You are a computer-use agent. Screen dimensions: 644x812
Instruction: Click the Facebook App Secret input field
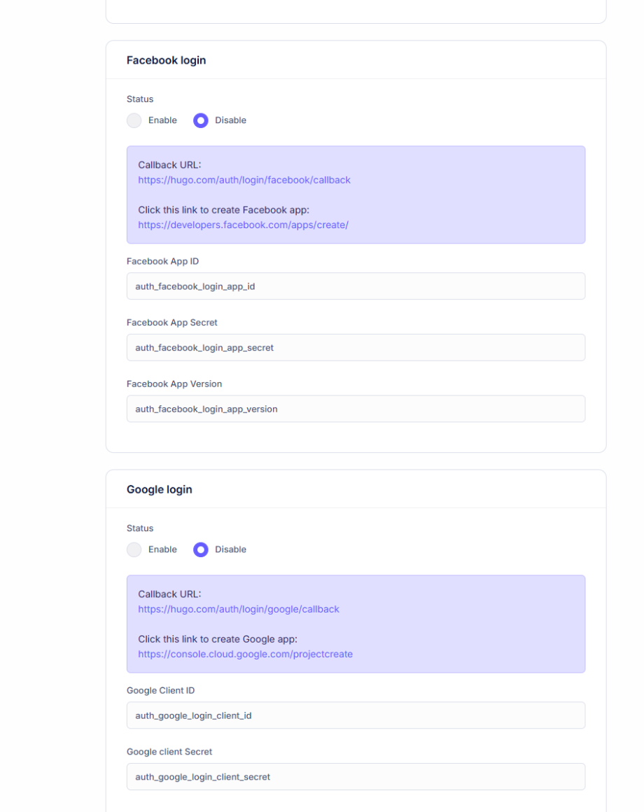(x=356, y=348)
